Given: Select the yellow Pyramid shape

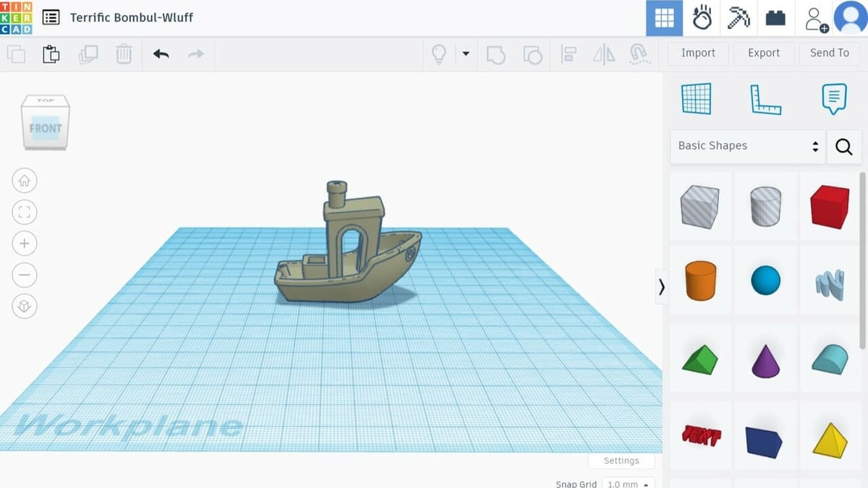Looking at the screenshot, I should (830, 439).
